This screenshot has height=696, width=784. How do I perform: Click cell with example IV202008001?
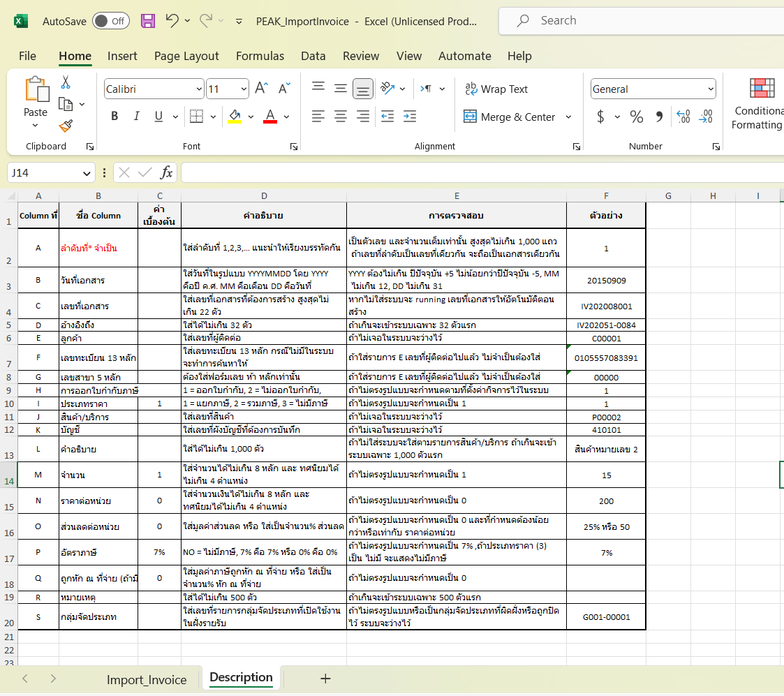point(606,306)
